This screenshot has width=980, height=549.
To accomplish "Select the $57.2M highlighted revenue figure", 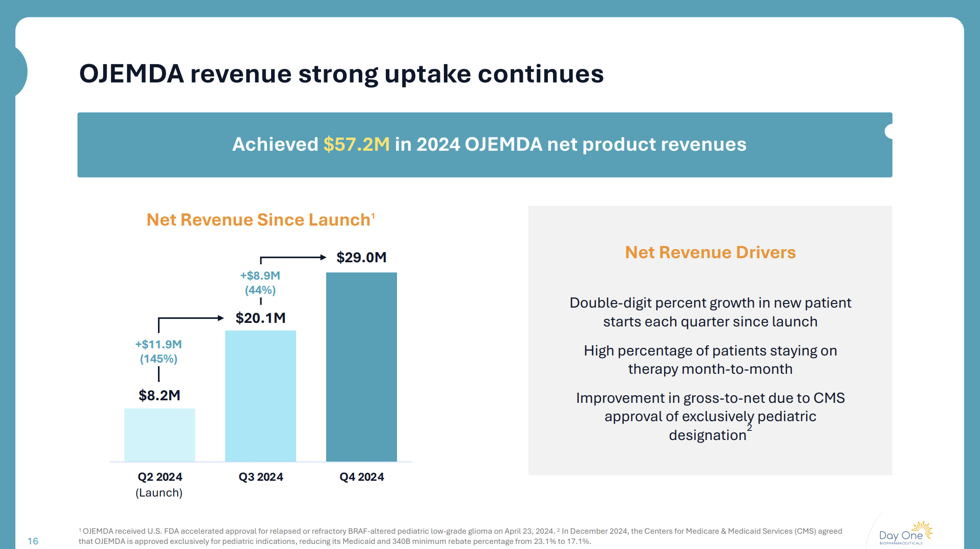I will pyautogui.click(x=356, y=145).
